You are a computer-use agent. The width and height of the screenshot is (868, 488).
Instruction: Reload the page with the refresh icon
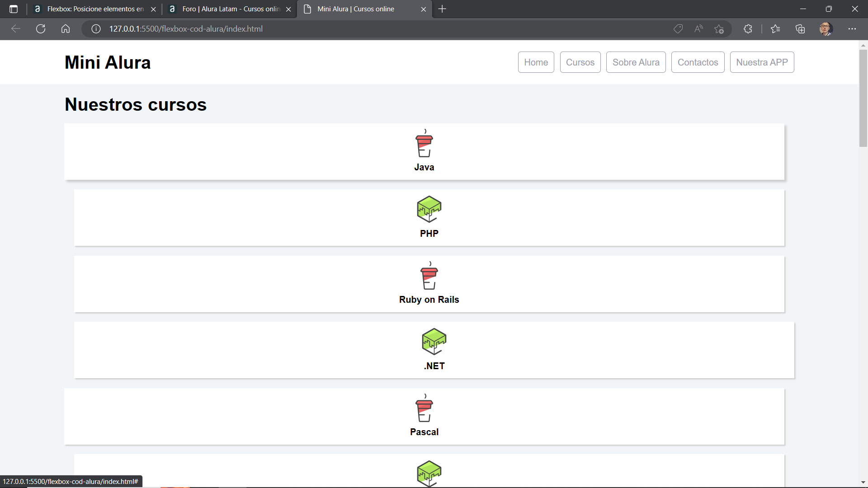41,29
